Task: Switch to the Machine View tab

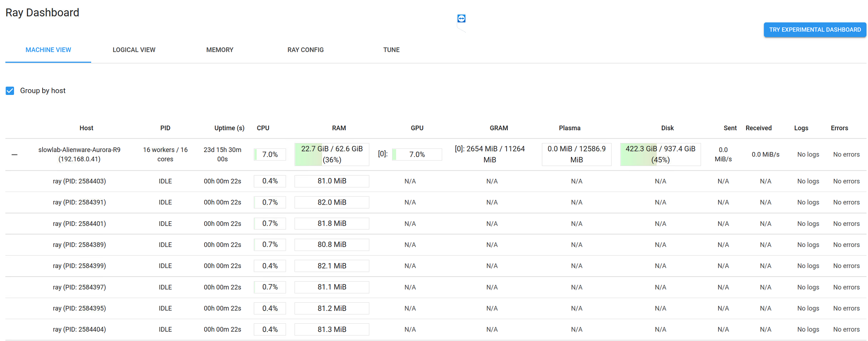Action: [48, 50]
